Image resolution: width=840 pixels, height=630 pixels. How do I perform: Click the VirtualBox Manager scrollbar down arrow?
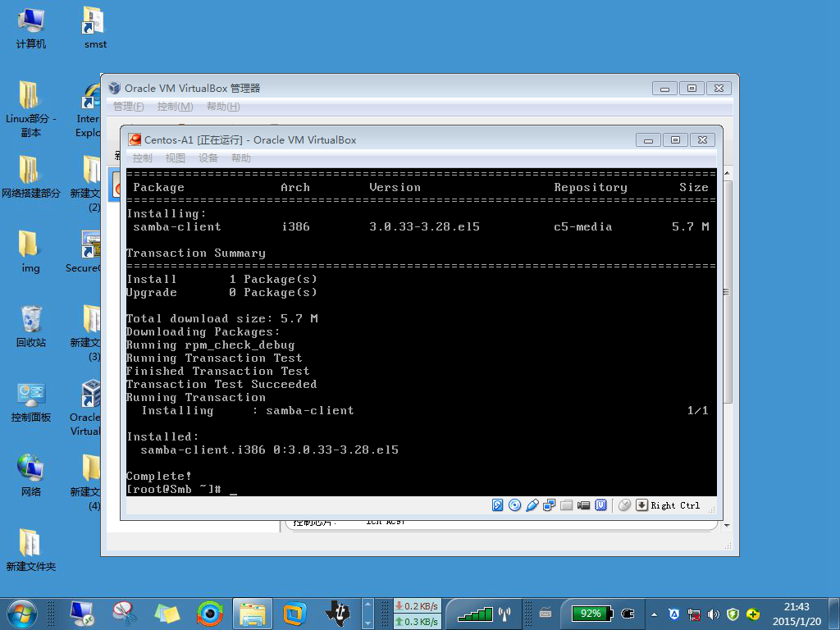coord(727,526)
